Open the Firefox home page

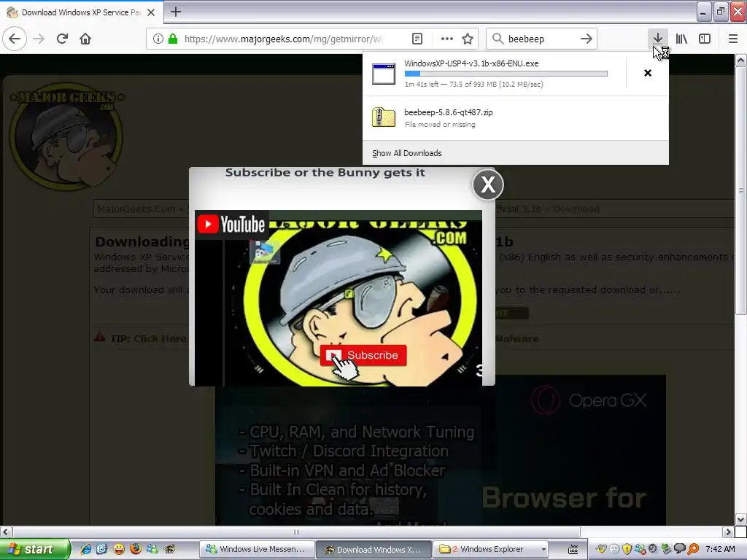tap(85, 39)
